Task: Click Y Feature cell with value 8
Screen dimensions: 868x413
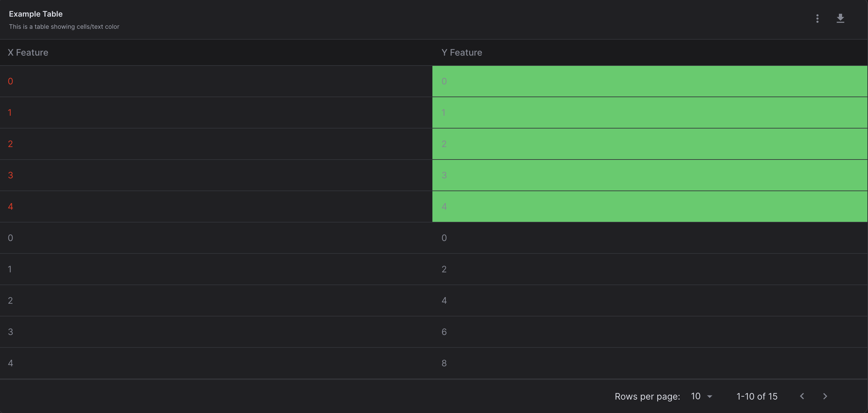Action: 650,363
